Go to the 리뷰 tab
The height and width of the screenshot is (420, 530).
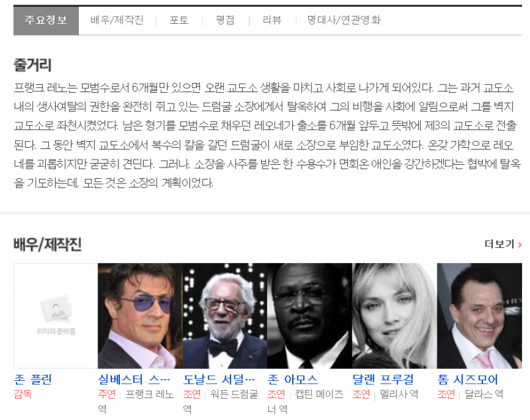272,21
